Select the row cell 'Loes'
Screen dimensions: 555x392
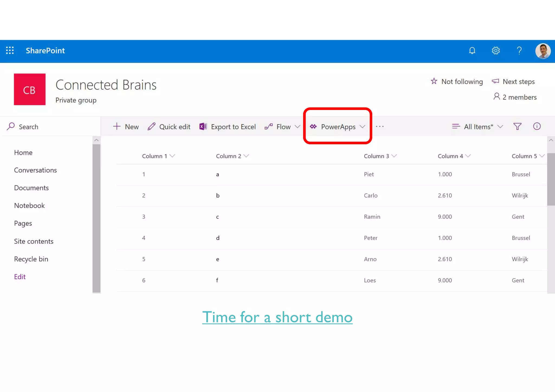coord(370,280)
